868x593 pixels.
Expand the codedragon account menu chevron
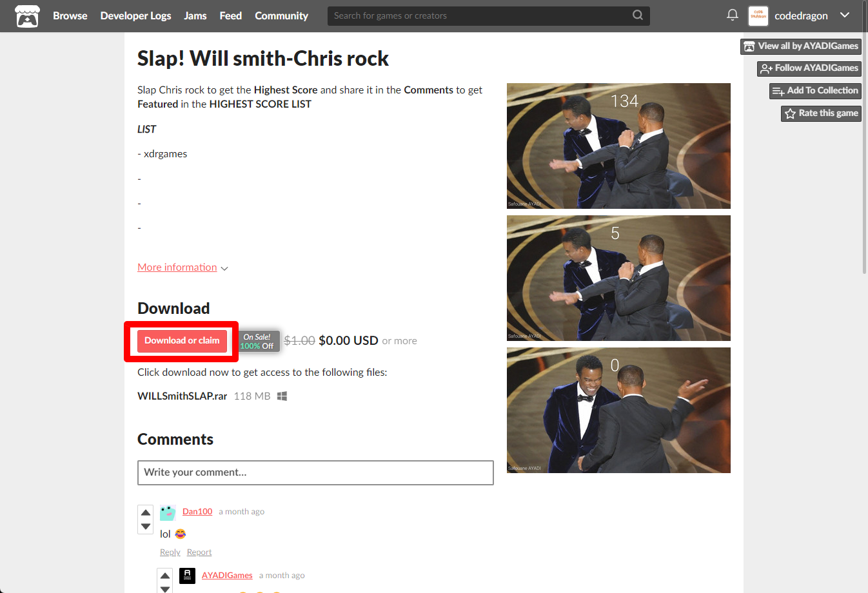click(x=845, y=15)
